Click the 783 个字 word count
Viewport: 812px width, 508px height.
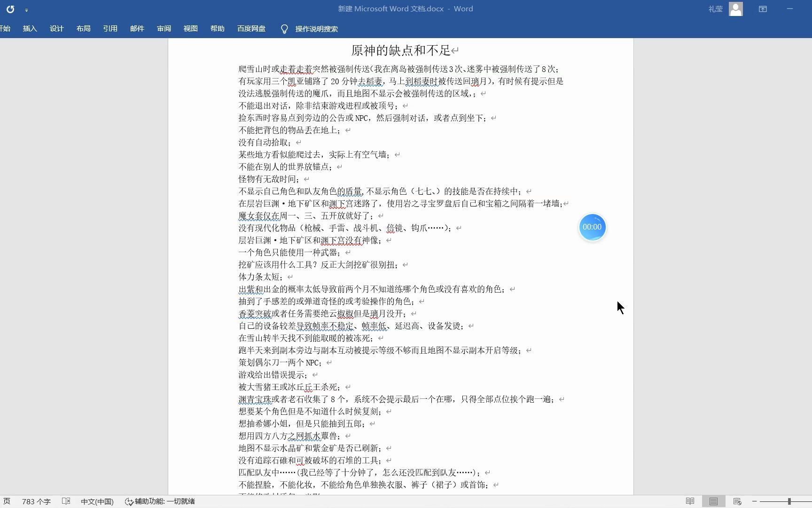pos(36,501)
